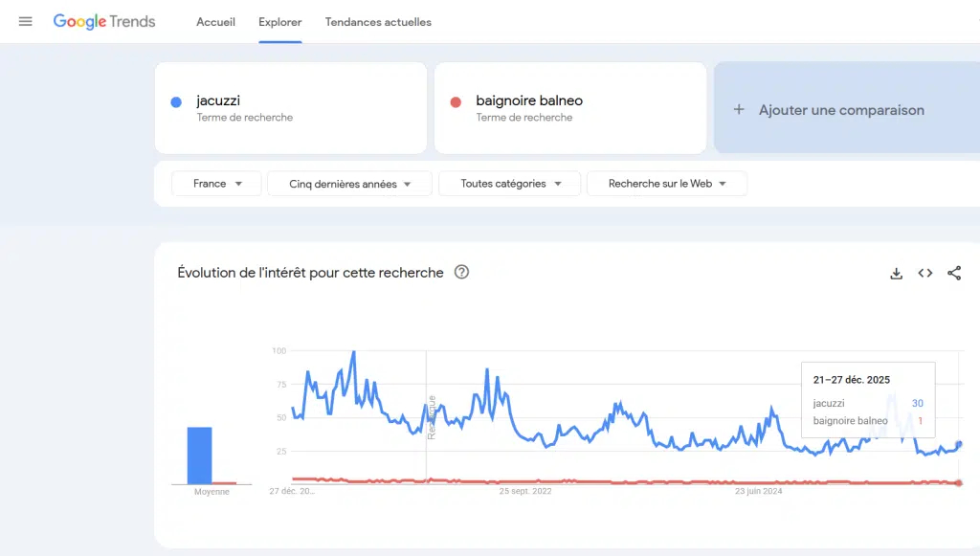Image resolution: width=980 pixels, height=556 pixels.
Task: Switch to the Accueil tab
Action: (215, 22)
